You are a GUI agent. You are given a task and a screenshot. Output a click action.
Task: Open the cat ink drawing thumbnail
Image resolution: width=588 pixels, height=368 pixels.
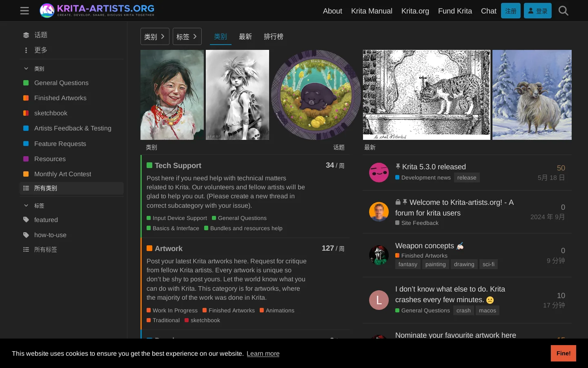click(x=427, y=95)
